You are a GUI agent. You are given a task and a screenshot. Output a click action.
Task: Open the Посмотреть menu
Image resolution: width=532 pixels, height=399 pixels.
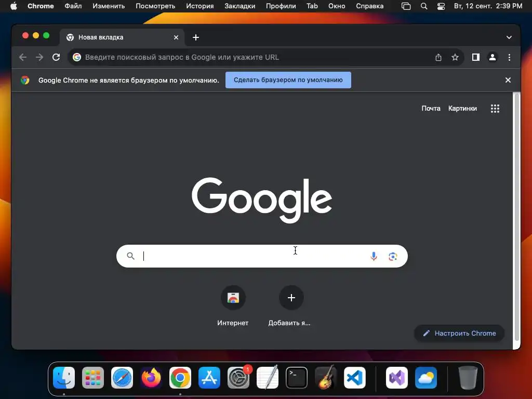pyautogui.click(x=155, y=6)
